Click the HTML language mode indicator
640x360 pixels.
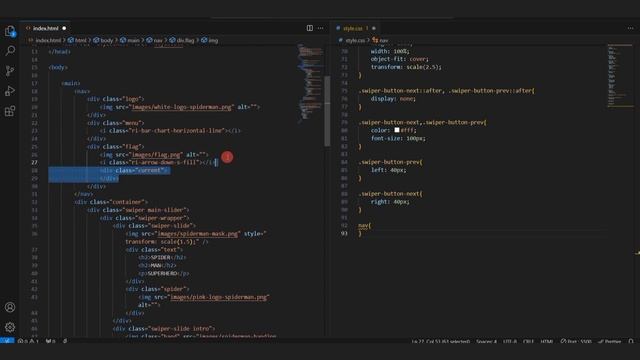tap(547, 341)
